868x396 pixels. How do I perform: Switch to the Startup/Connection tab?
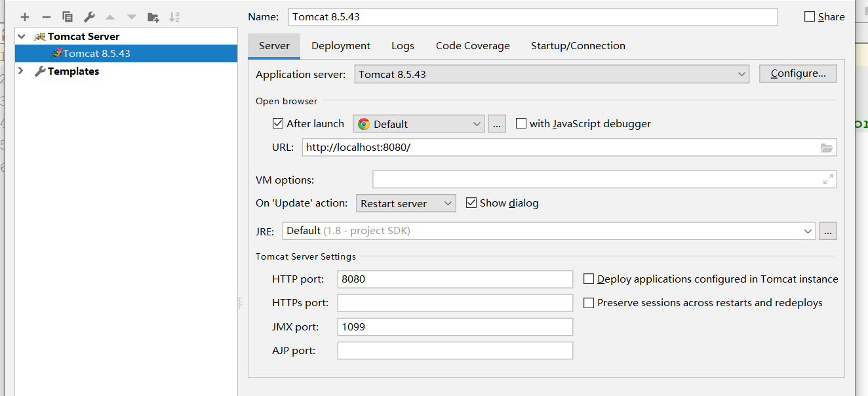[578, 46]
